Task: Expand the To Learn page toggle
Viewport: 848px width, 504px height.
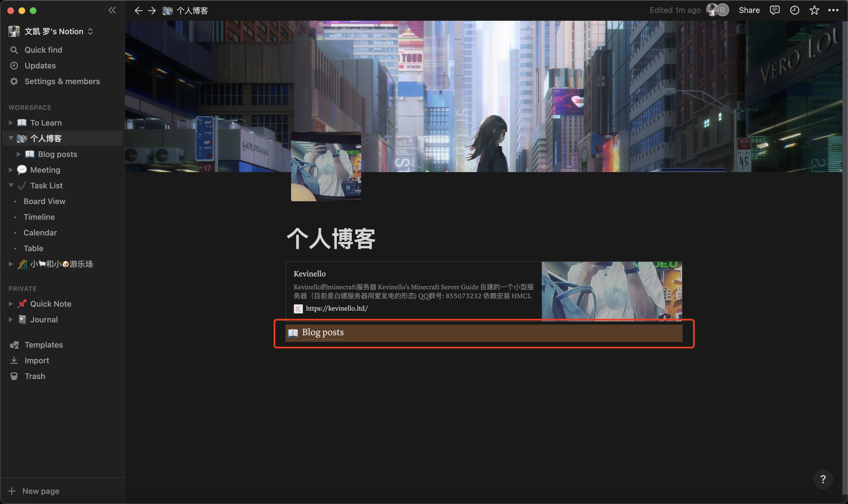Action: [11, 122]
